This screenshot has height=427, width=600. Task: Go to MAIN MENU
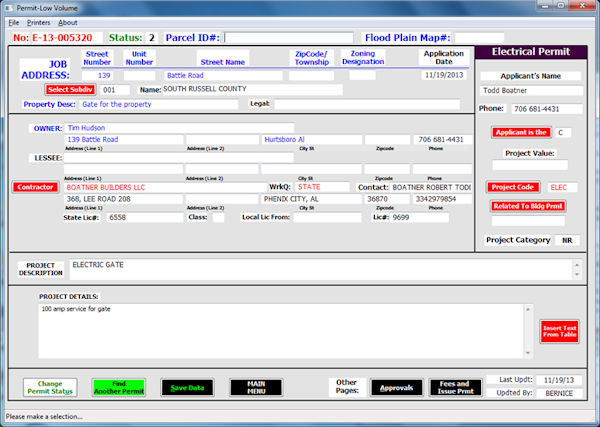tap(256, 388)
